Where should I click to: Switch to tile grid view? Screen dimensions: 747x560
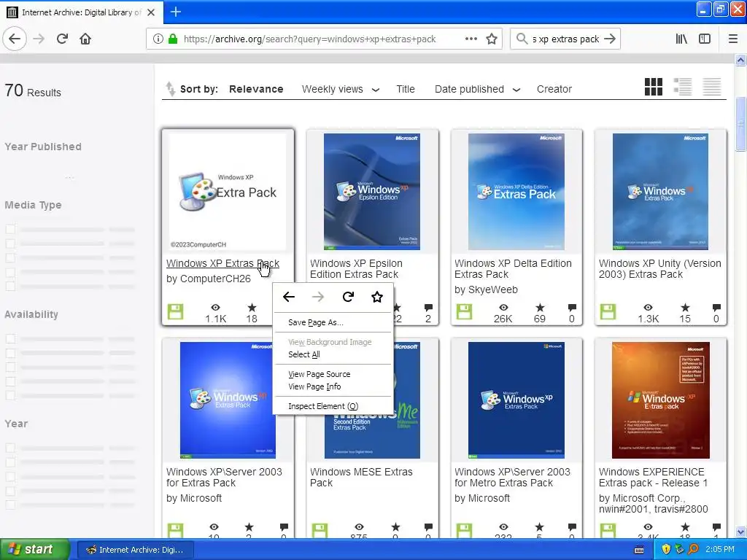tap(653, 87)
